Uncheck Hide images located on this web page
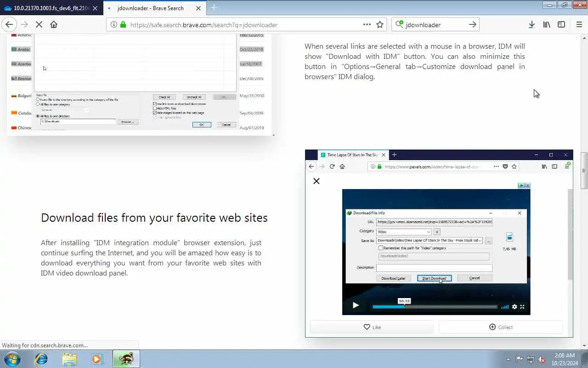This screenshot has height=368, width=588. pyautogui.click(x=155, y=113)
